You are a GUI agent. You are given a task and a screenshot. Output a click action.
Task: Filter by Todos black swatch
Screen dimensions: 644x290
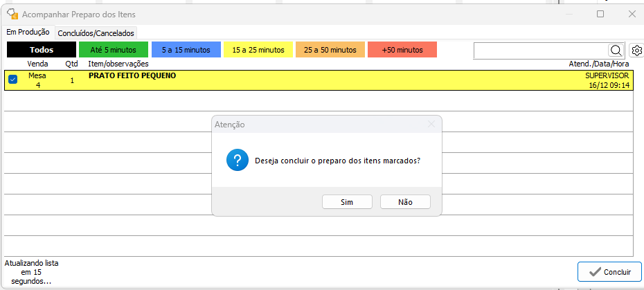point(42,50)
